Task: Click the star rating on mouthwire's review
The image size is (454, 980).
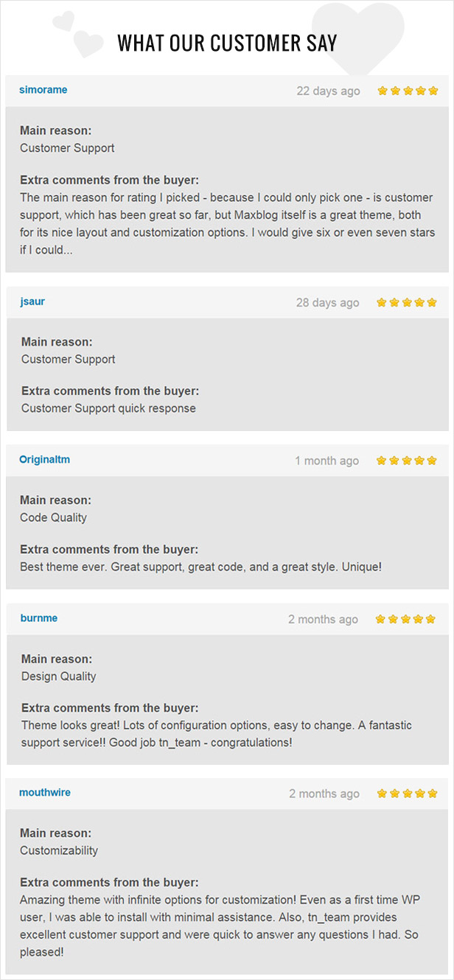Action: (407, 794)
